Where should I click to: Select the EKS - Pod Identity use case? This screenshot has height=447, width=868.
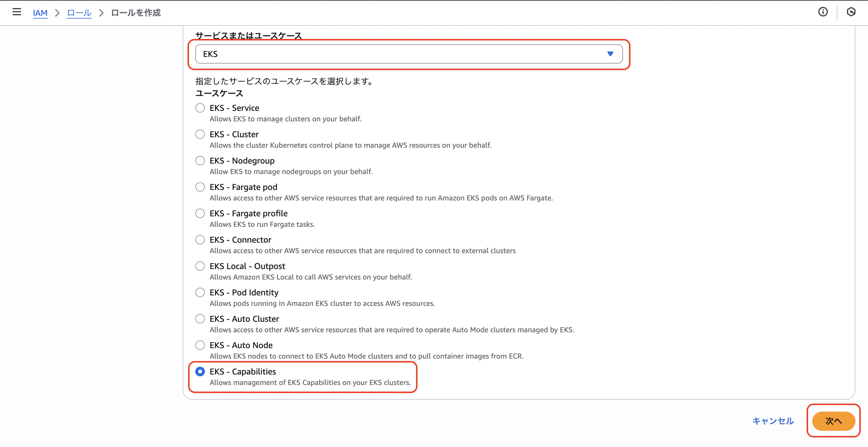[x=200, y=292]
